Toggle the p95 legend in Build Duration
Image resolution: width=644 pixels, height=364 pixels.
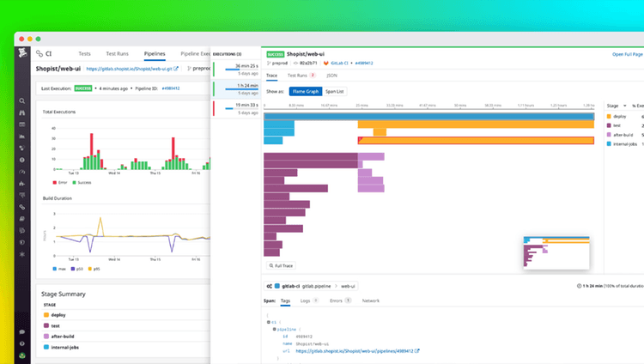(x=94, y=269)
